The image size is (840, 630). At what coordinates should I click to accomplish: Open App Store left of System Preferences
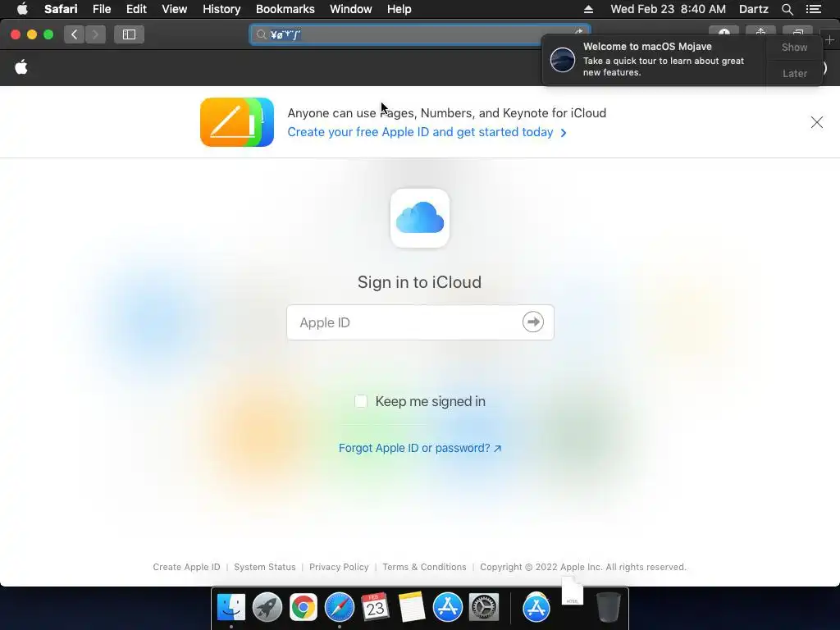click(x=447, y=608)
